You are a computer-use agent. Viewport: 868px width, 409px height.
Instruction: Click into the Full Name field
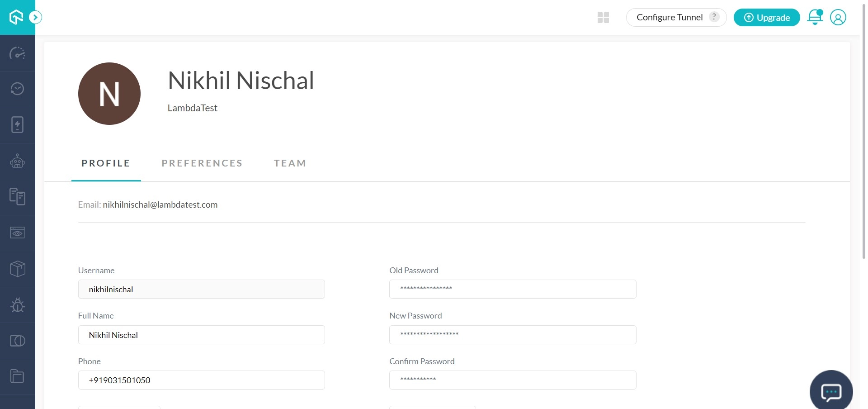[x=201, y=335]
